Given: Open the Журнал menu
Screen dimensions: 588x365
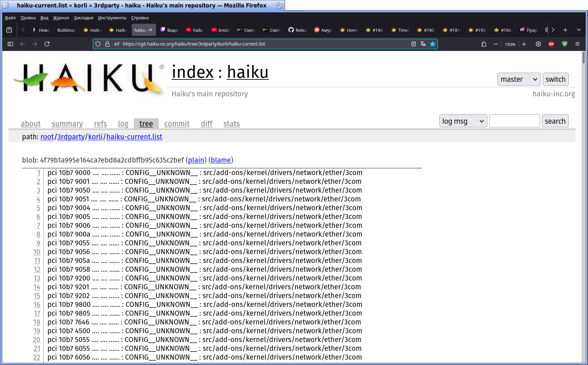Looking at the screenshot, I should click(61, 18).
